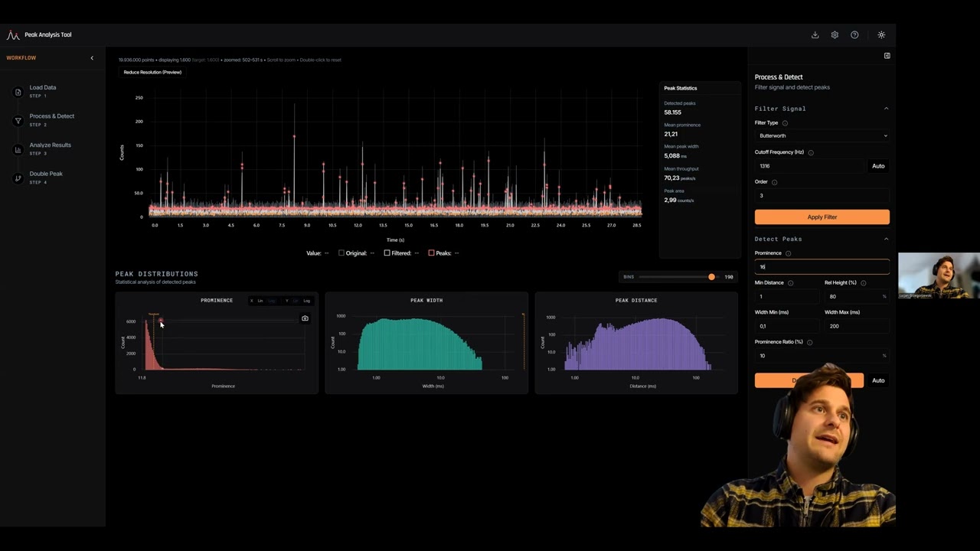Show info for Cutoff Frequency

[811, 152]
